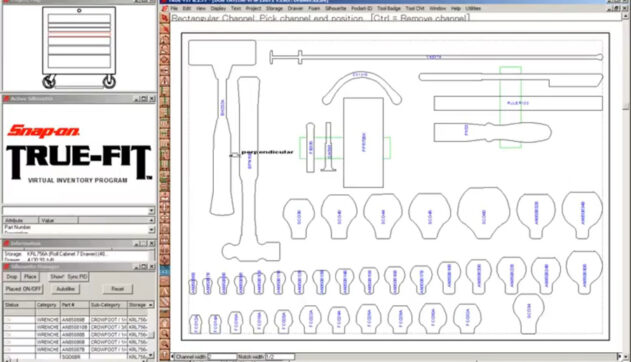Click the parts table vertical scrollbar

coord(151,333)
